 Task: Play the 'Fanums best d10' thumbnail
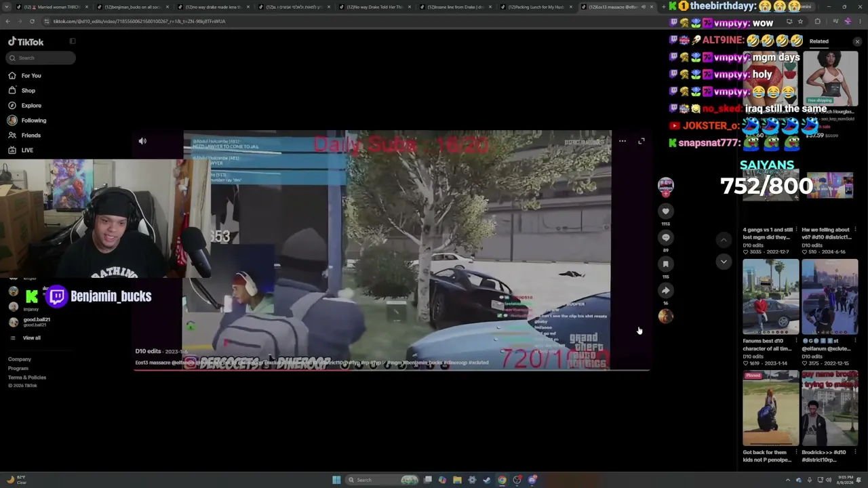tap(770, 297)
